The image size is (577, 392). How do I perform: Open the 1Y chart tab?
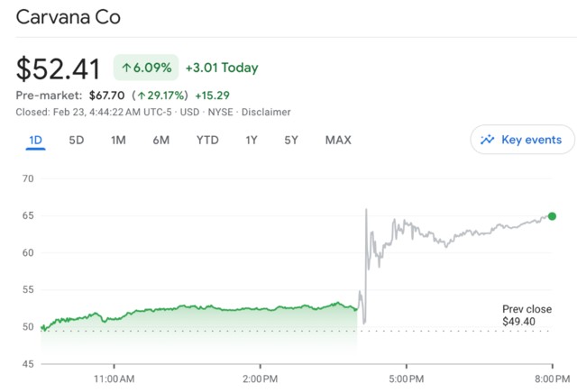[252, 140]
